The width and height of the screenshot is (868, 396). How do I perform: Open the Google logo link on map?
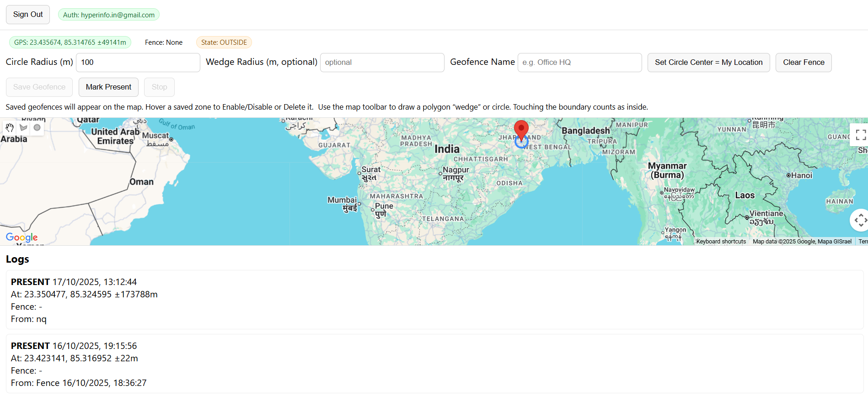(x=21, y=237)
